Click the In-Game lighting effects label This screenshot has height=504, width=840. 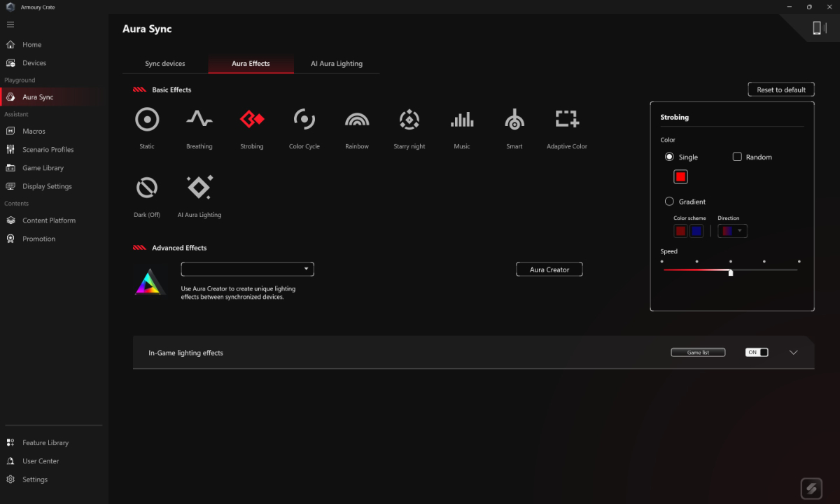[x=185, y=353]
